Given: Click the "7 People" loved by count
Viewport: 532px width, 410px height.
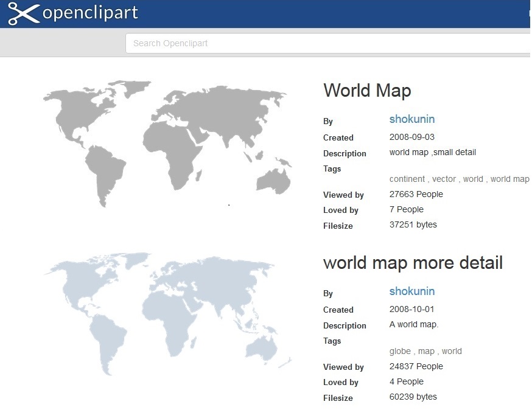Looking at the screenshot, I should [406, 209].
